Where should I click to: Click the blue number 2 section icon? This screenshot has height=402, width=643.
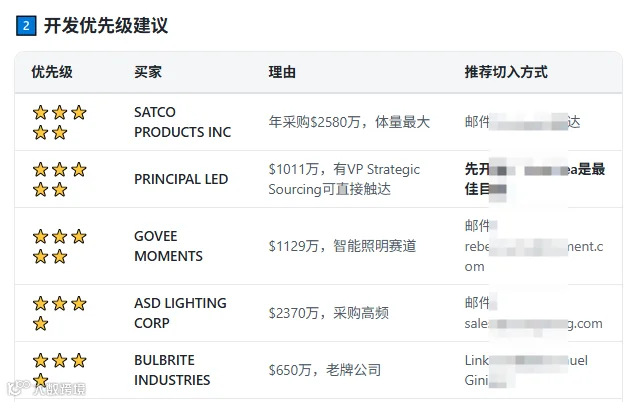point(26,26)
